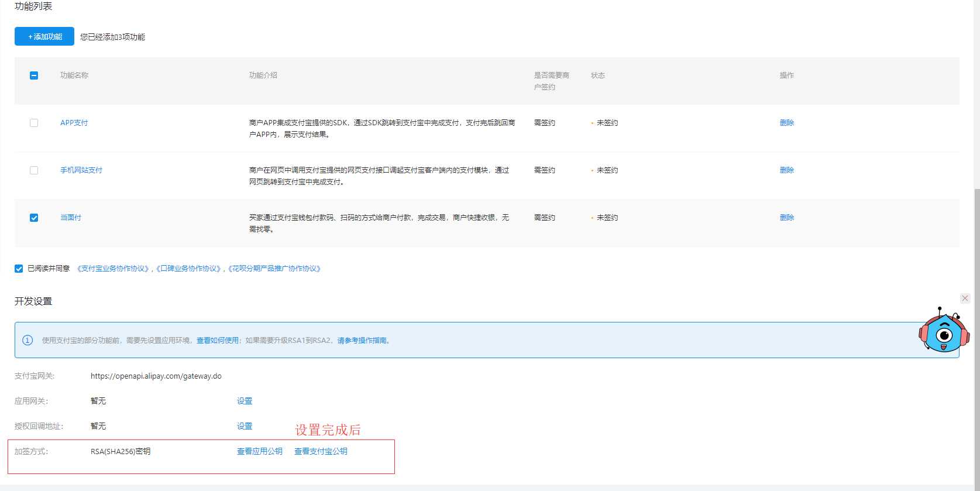Click the 未签约 status in the 当面付 row
This screenshot has height=491, width=980.
tap(607, 218)
